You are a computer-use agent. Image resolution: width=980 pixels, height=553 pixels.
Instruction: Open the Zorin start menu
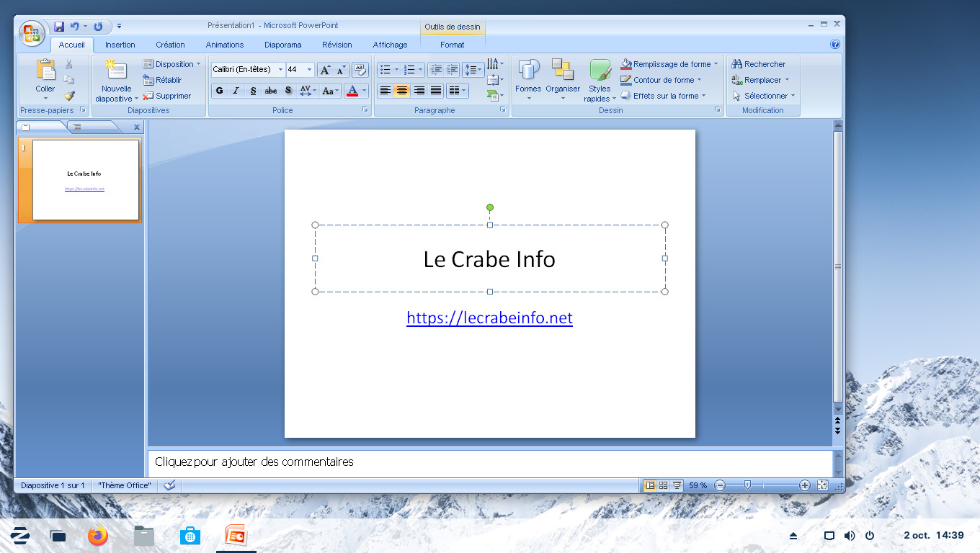coord(20,536)
